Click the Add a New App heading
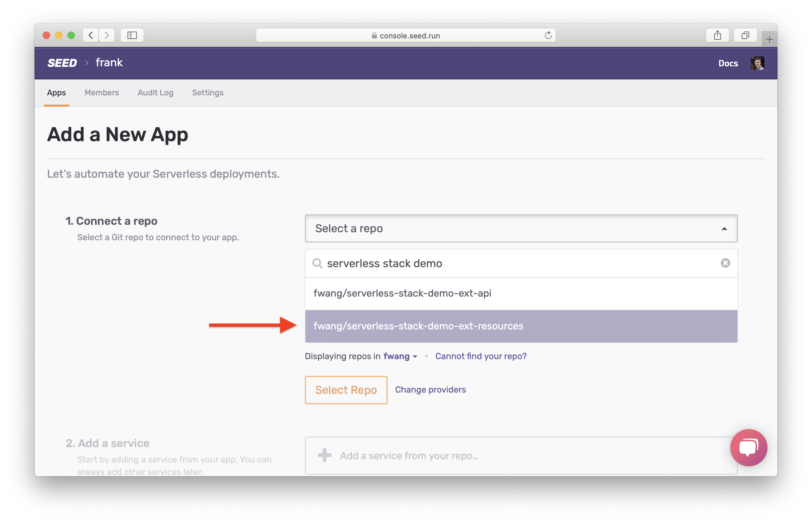Viewport: 812px width, 522px height. [x=118, y=135]
